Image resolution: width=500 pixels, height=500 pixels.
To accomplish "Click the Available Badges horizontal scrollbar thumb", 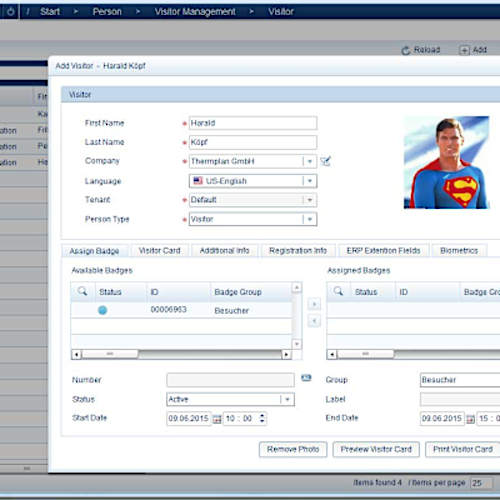I will coord(110,354).
